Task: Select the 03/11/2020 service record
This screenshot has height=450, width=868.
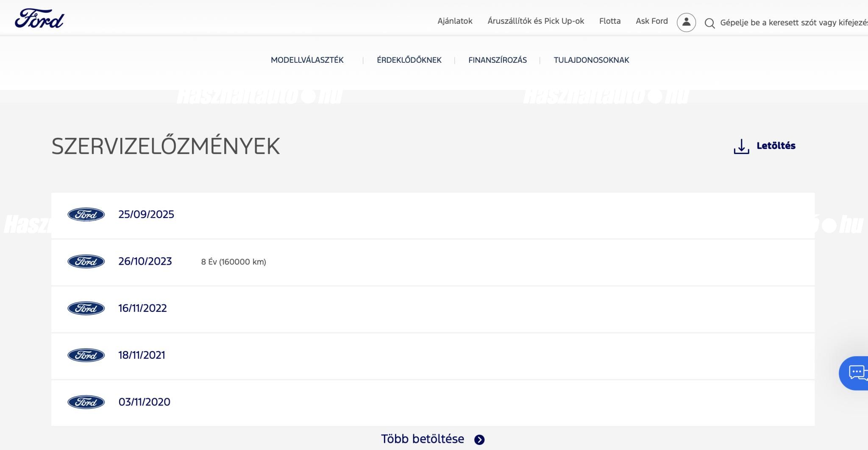Action: point(433,403)
